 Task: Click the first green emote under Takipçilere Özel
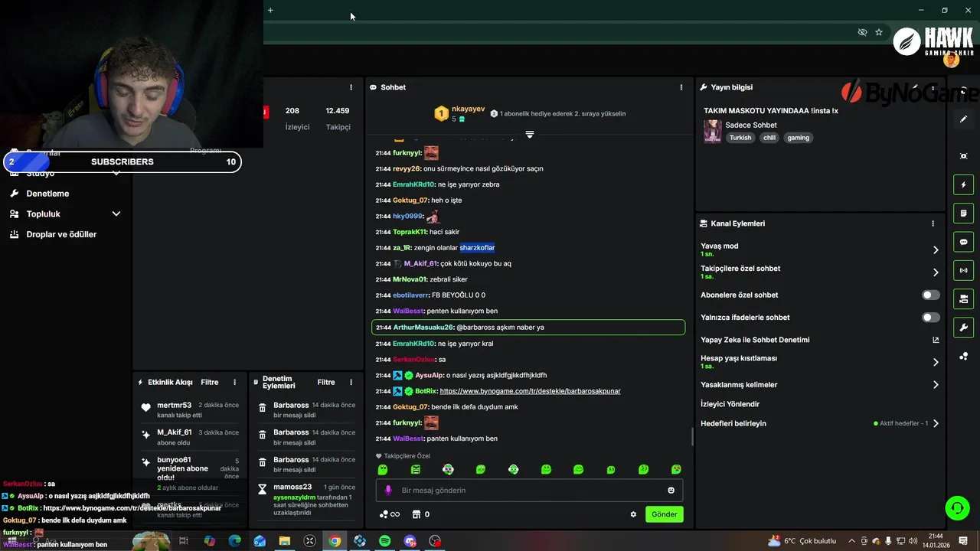pyautogui.click(x=383, y=469)
